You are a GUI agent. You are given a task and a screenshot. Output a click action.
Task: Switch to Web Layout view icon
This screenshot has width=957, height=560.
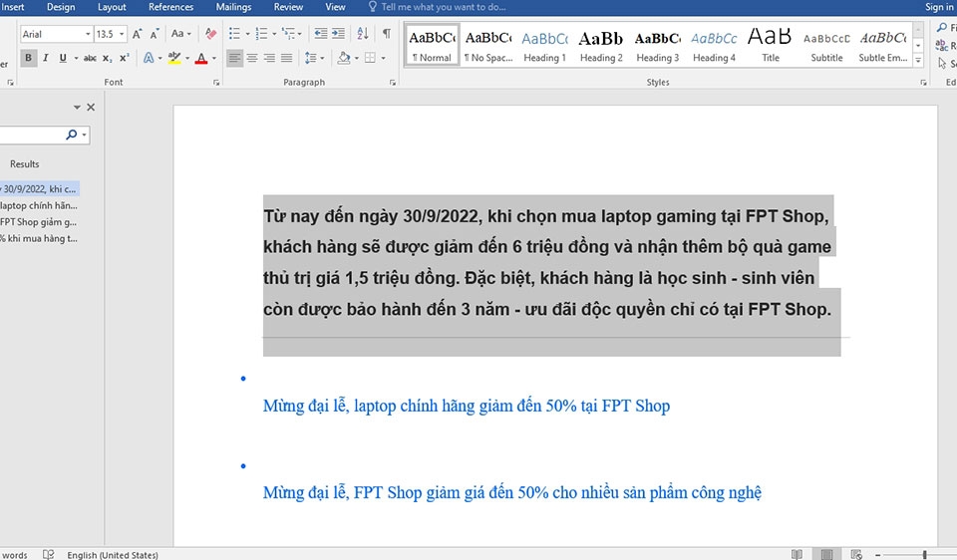point(856,554)
